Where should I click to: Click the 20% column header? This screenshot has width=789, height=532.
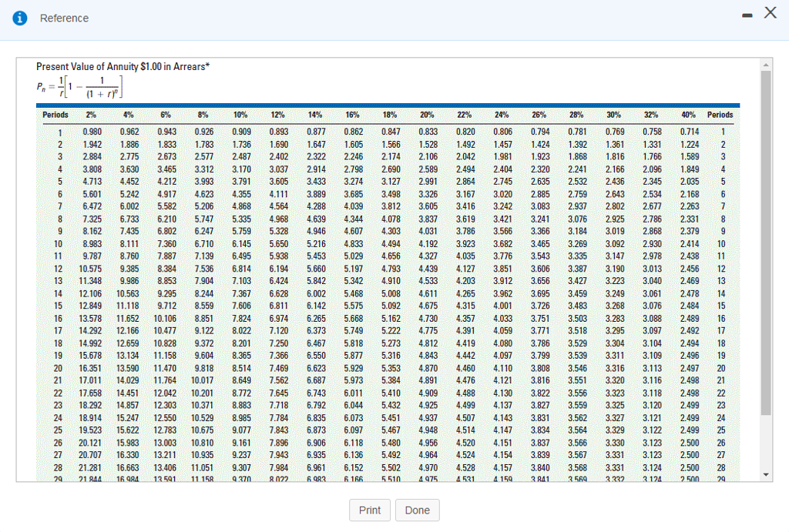click(x=426, y=114)
